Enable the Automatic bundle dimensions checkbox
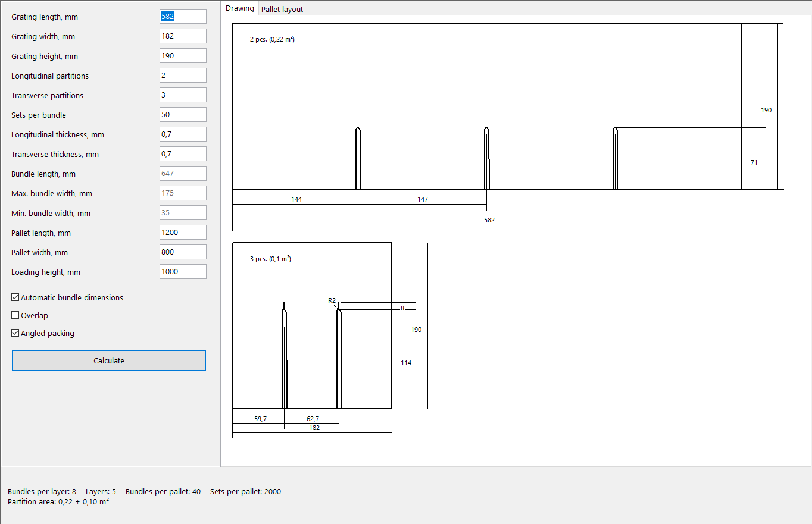The height and width of the screenshot is (524, 812). coord(15,297)
